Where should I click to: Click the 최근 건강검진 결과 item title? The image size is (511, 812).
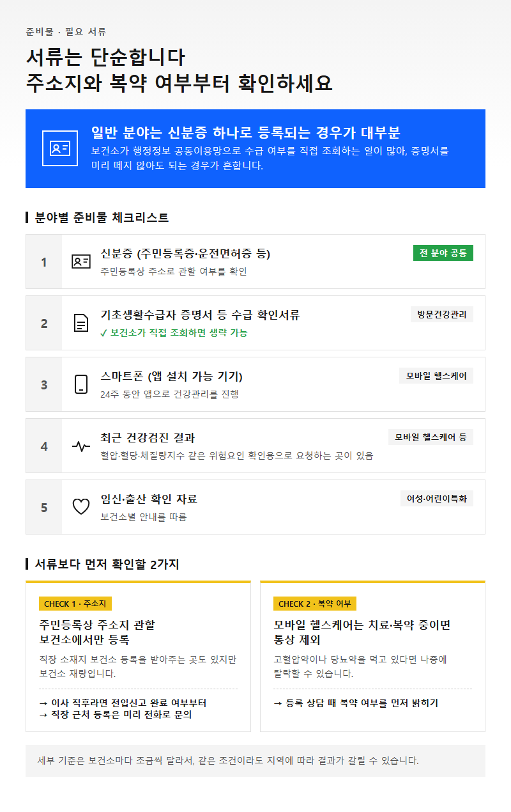[x=148, y=438]
